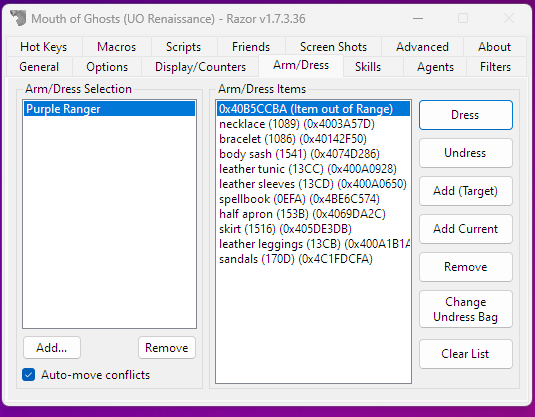Select the spellbook (0EFA) list item
The width and height of the screenshot is (535, 417).
click(x=313, y=199)
